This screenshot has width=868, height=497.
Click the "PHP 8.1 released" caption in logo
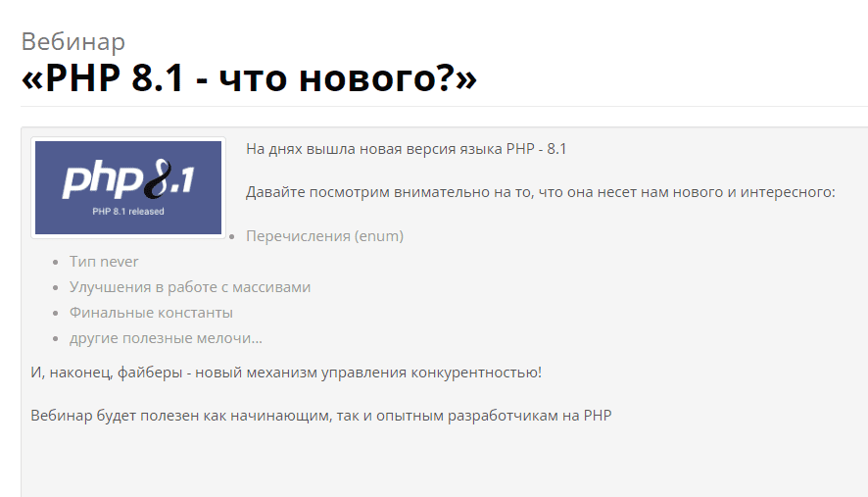tap(128, 211)
